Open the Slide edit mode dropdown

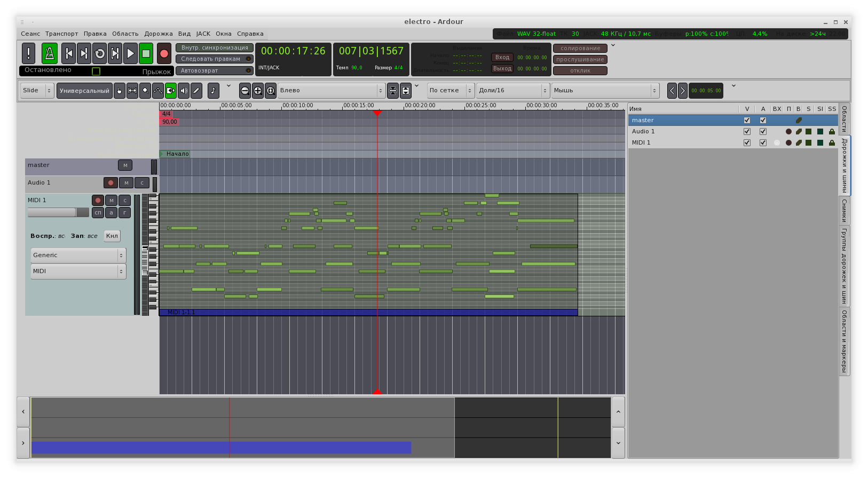pyautogui.click(x=37, y=91)
